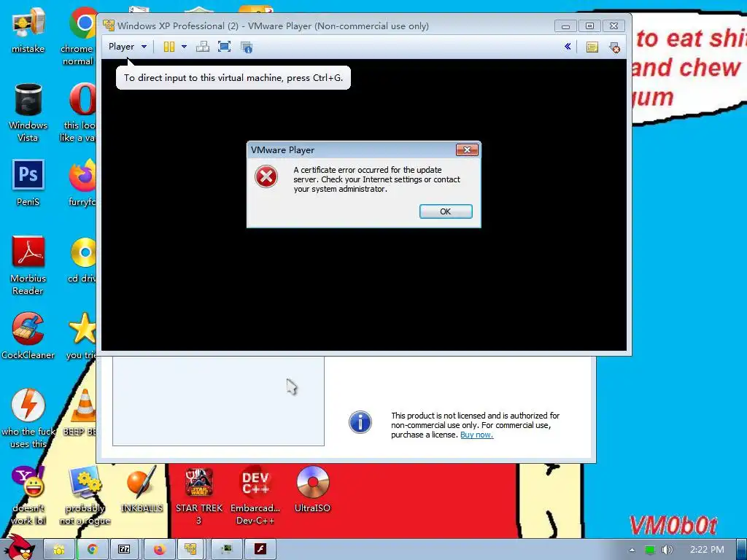747x560 pixels.
Task: Click the Angry Birds start button
Action: pos(19,548)
